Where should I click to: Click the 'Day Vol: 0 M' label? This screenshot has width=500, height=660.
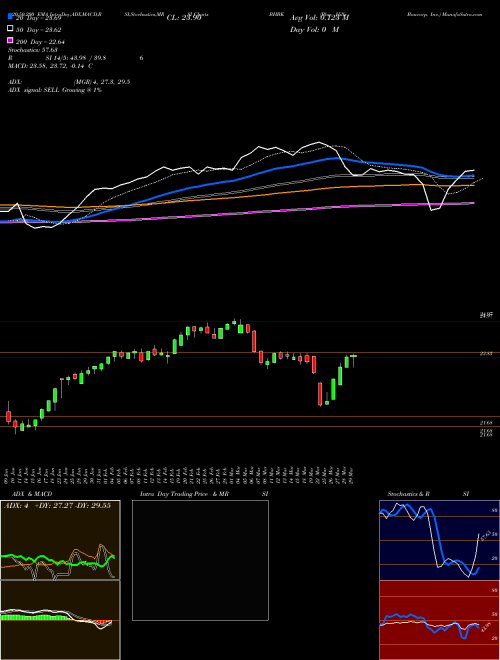(x=314, y=29)
